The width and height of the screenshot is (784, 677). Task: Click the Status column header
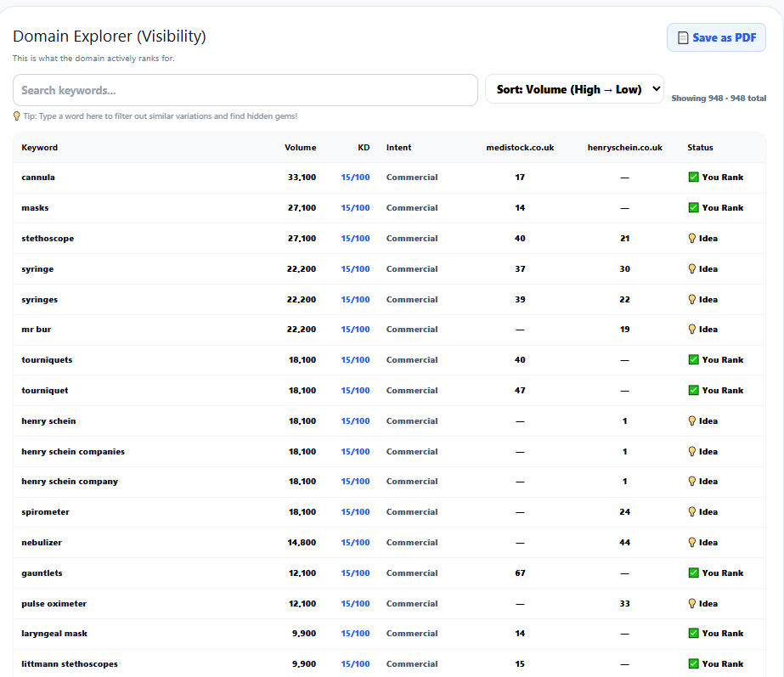[700, 148]
